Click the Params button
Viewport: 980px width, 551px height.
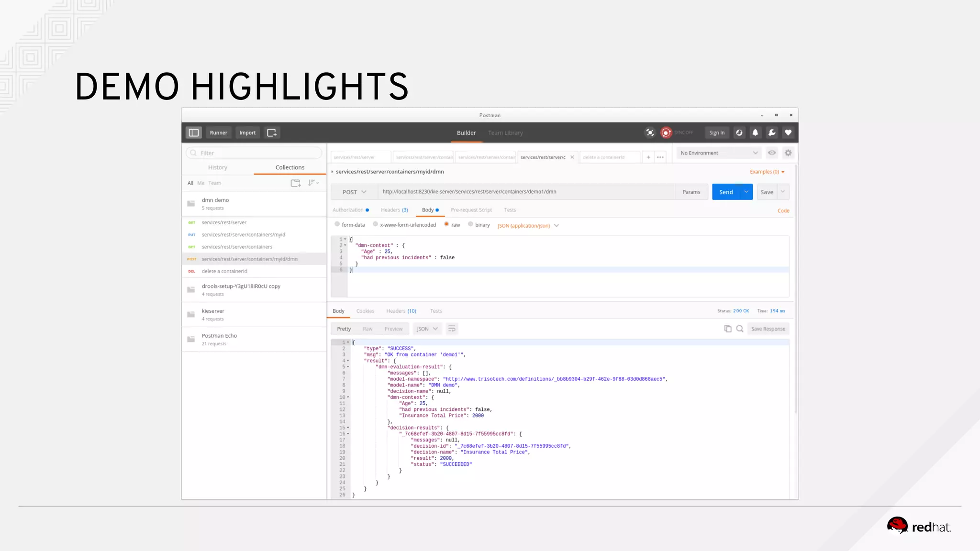[691, 192]
